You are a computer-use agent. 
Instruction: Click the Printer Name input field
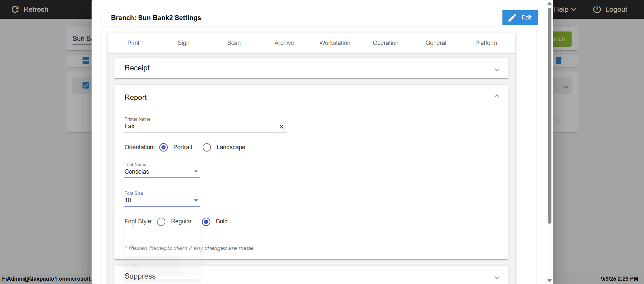coord(200,126)
